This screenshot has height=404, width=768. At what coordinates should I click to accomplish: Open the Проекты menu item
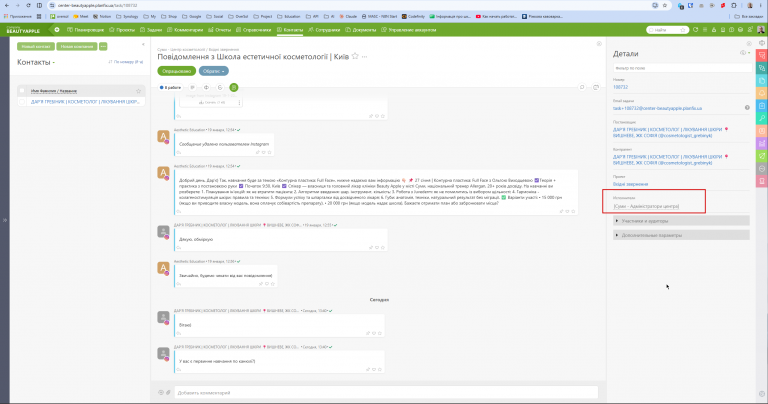[122, 30]
